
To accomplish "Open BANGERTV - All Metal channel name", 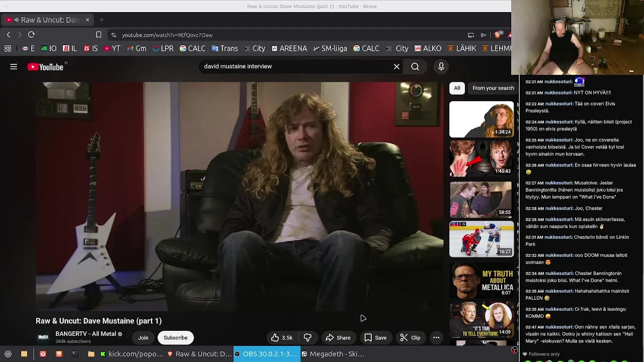I will 86,334.
